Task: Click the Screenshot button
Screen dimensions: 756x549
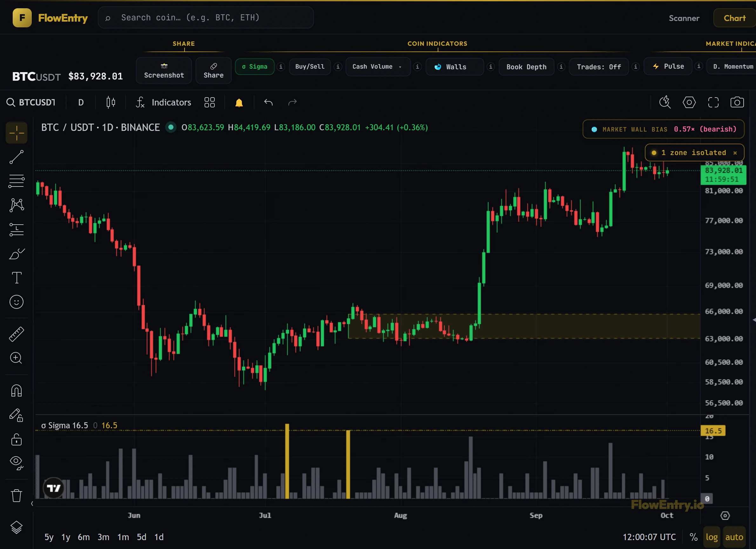Action: pyautogui.click(x=164, y=70)
